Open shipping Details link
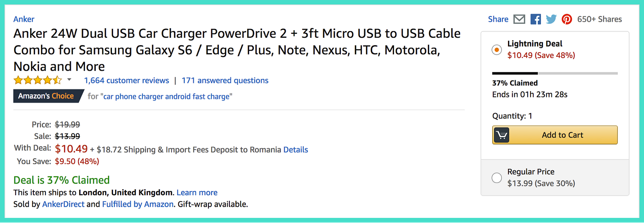The image size is (644, 223). (295, 149)
